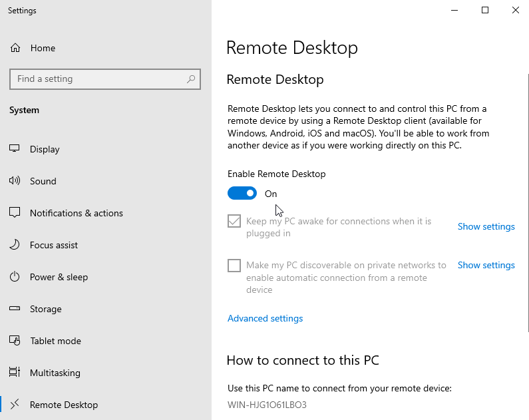Focus the Find a setting box

105,79
